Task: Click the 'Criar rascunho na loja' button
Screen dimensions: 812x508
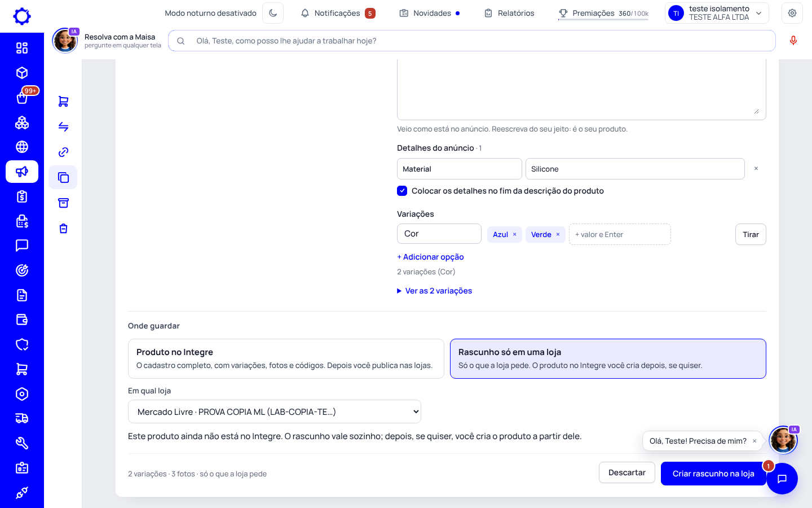Action: [x=713, y=474]
